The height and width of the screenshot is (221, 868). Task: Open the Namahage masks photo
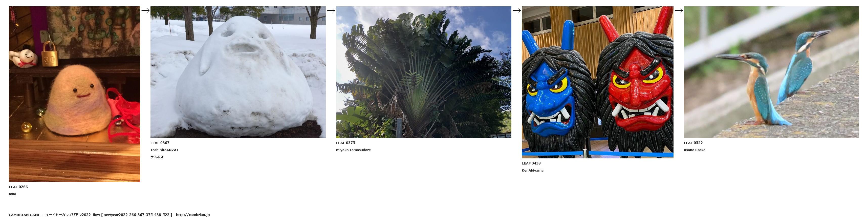point(597,82)
